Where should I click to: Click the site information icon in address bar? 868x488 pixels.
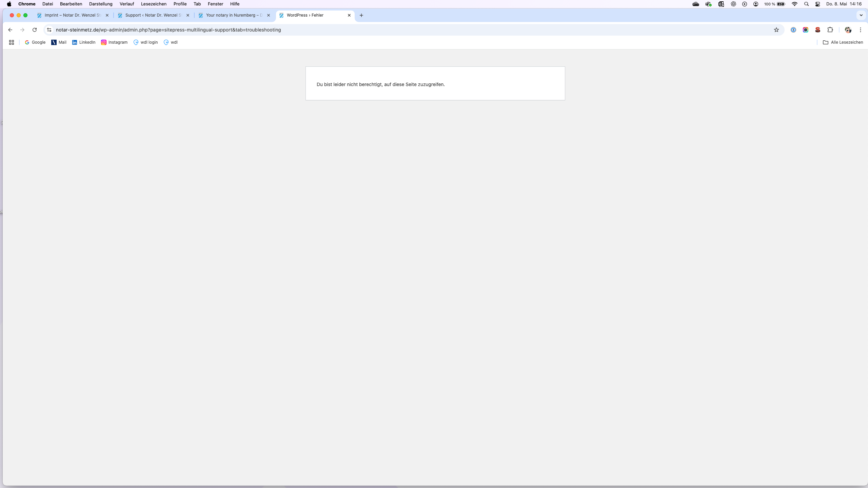click(49, 30)
